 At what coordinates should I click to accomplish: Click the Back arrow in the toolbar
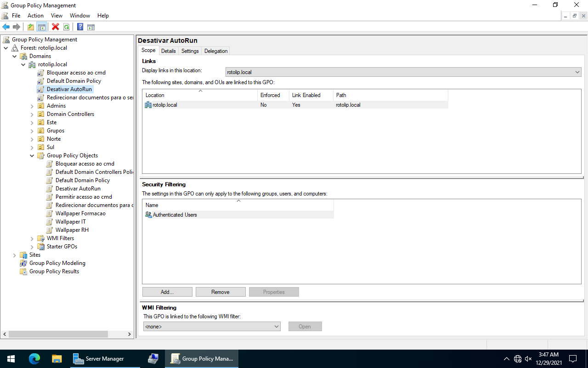tap(6, 27)
